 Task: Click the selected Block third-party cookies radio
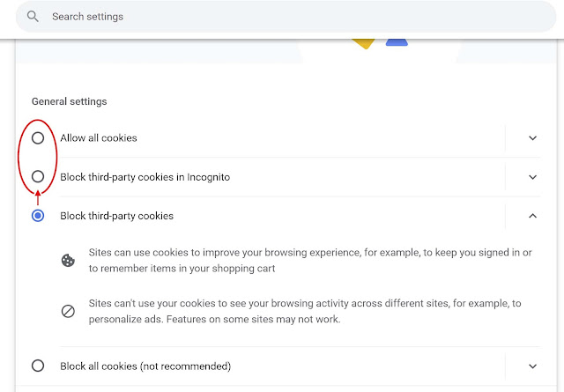pos(38,216)
